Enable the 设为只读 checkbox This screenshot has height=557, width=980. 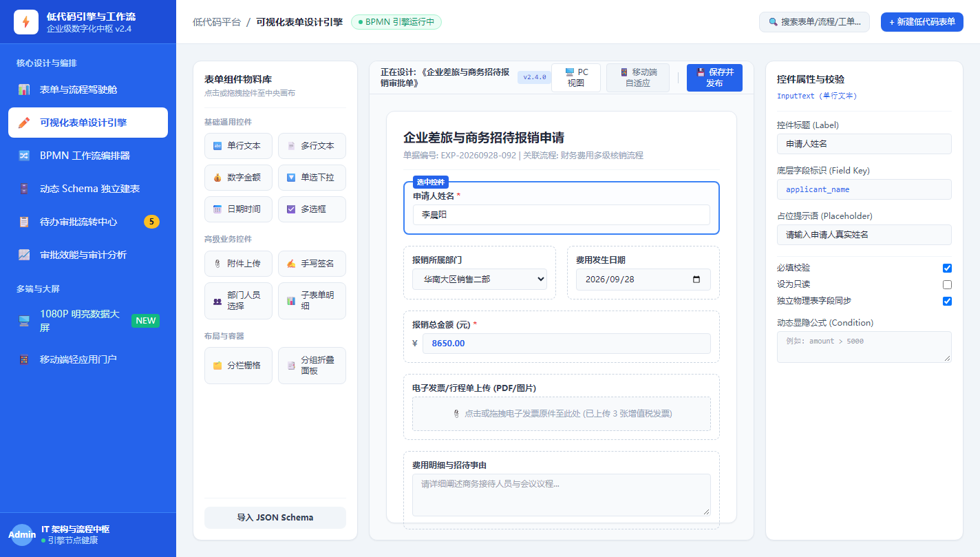[x=947, y=284]
